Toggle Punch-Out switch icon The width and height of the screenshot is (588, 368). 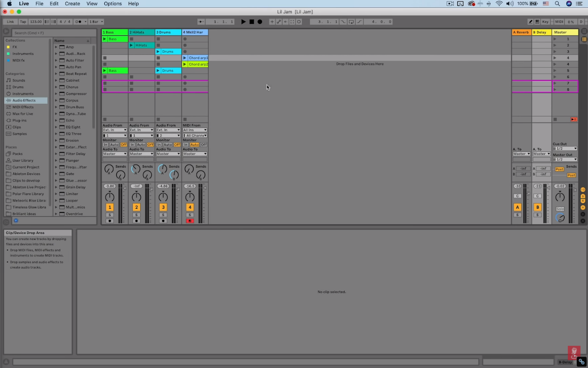click(x=359, y=22)
